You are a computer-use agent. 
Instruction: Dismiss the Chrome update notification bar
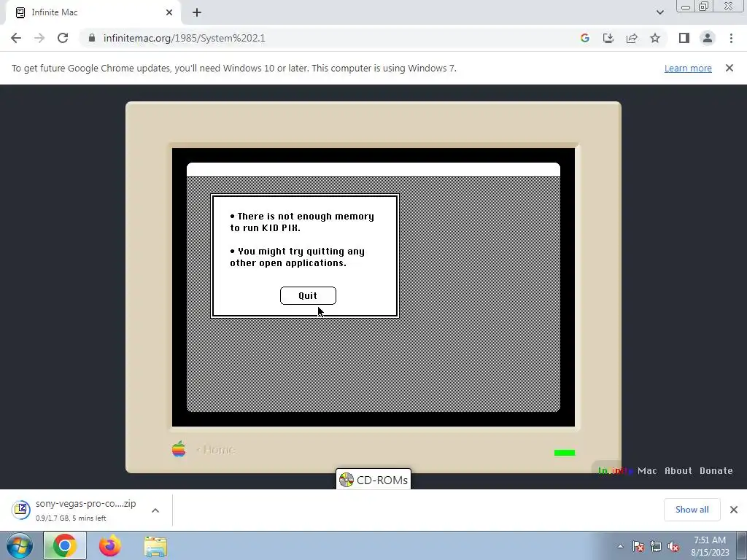coord(729,68)
